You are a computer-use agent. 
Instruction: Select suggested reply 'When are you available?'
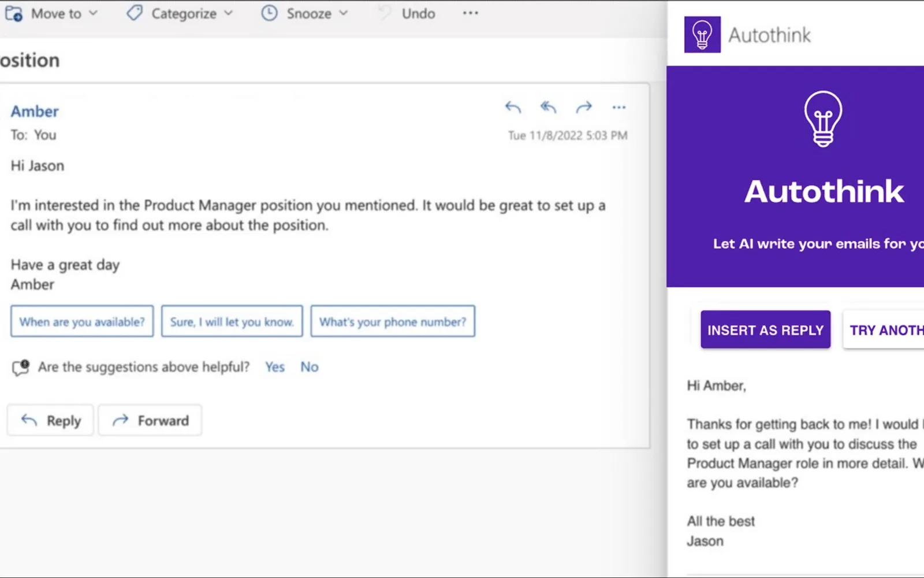click(x=82, y=321)
